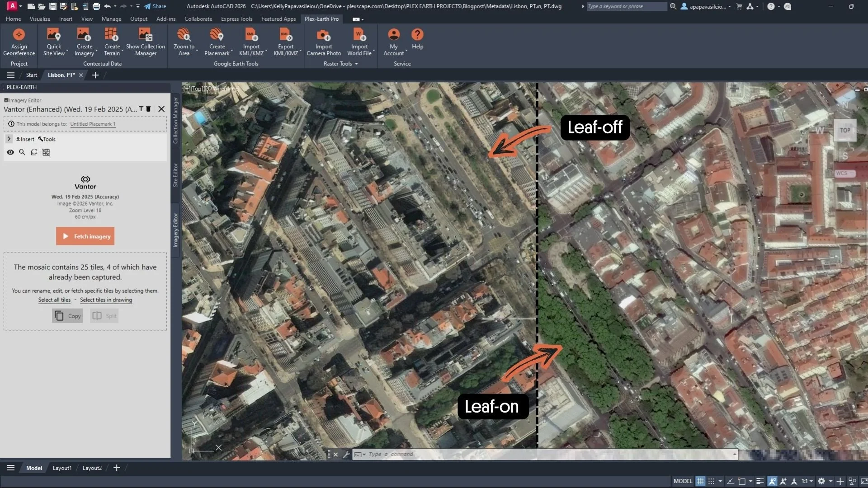
Task: Undo the last action
Action: 107,6
